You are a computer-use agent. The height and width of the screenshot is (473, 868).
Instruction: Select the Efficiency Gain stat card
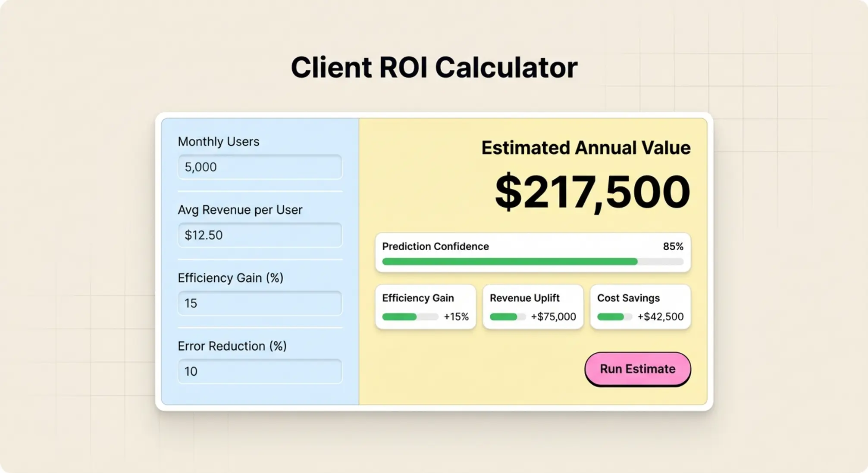pyautogui.click(x=425, y=307)
